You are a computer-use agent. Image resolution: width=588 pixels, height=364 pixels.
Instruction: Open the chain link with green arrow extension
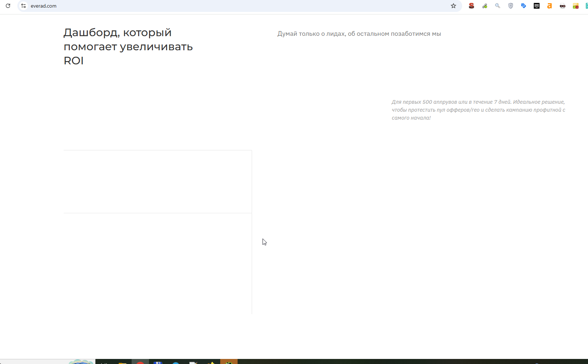coord(485,6)
